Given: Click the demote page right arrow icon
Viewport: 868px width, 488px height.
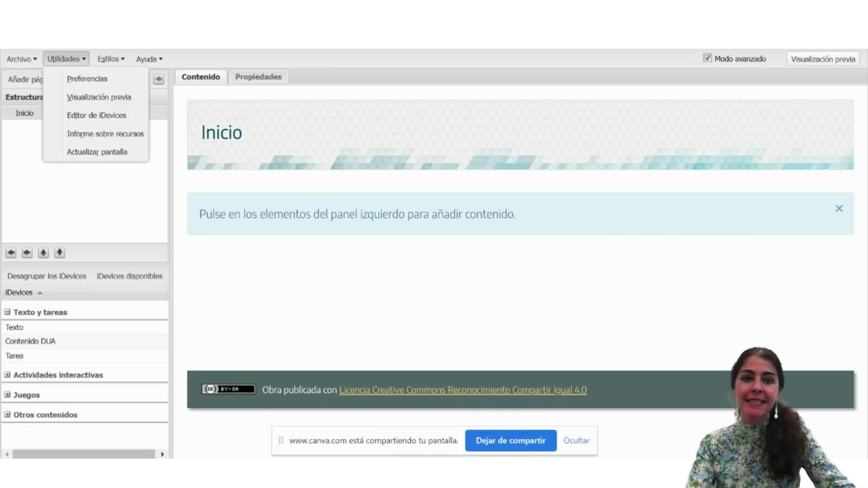Looking at the screenshot, I should (x=27, y=253).
